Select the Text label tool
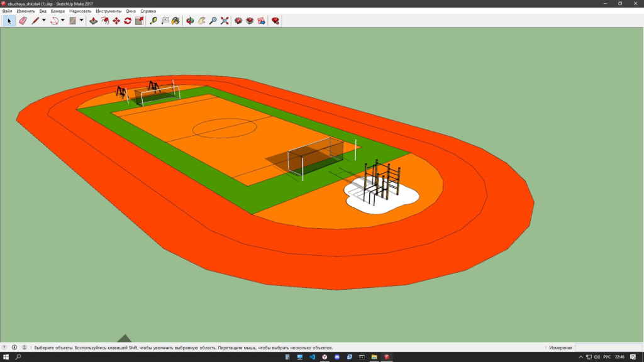 (165, 21)
